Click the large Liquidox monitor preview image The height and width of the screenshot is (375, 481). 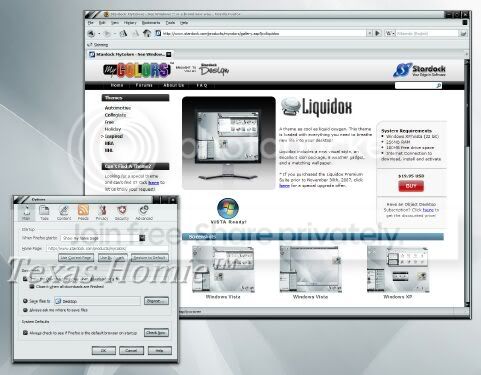229,143
